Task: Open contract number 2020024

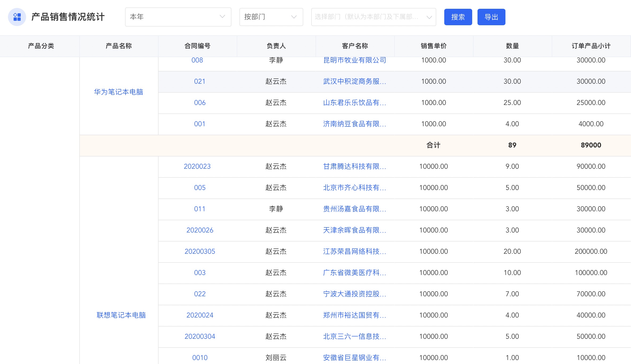Action: click(200, 315)
